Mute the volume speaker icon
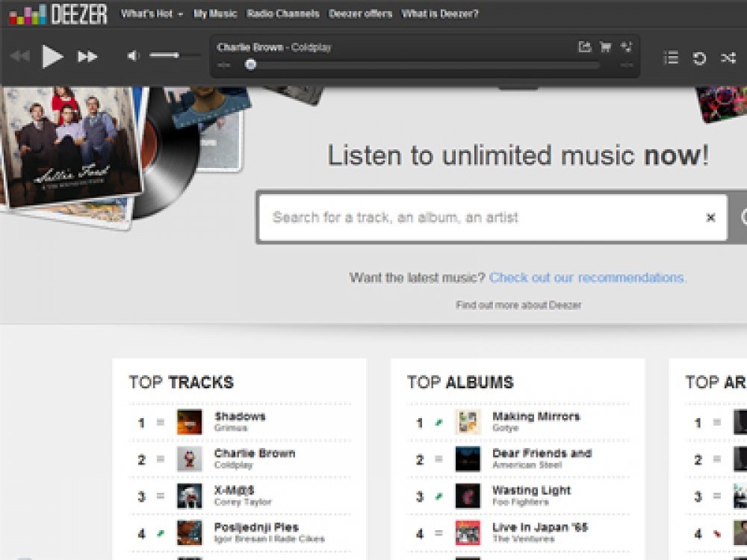Image resolution: width=747 pixels, height=560 pixels. (x=133, y=56)
